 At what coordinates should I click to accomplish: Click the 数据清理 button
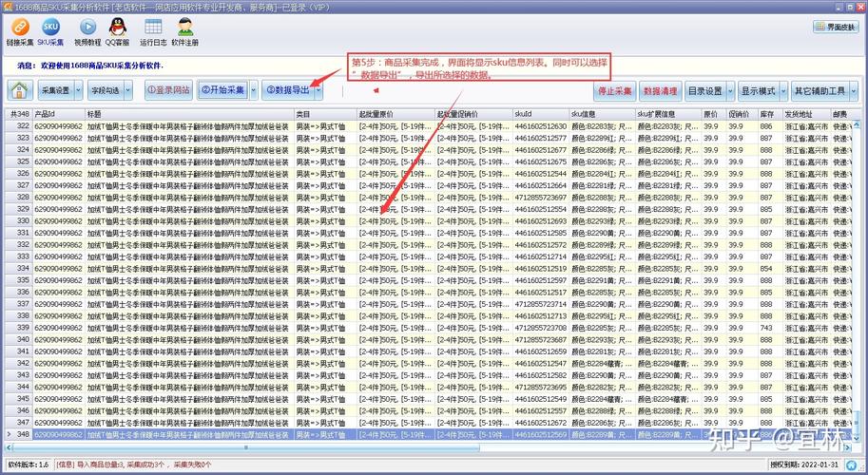(661, 91)
